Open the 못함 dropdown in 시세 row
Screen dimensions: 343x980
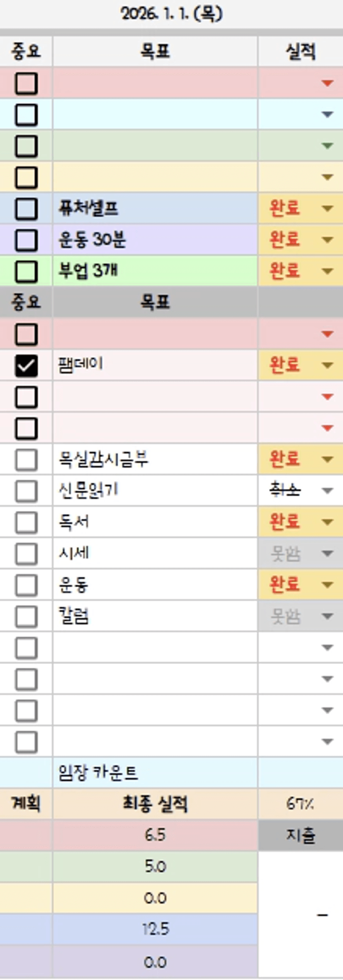[327, 554]
